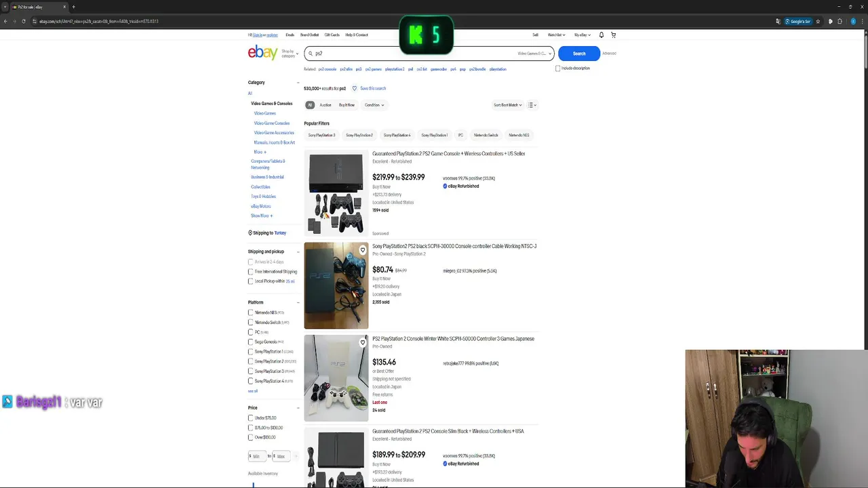Add the SCPH-30000 PS2 listing to watchlist via heart
The width and height of the screenshot is (868, 488).
click(363, 250)
